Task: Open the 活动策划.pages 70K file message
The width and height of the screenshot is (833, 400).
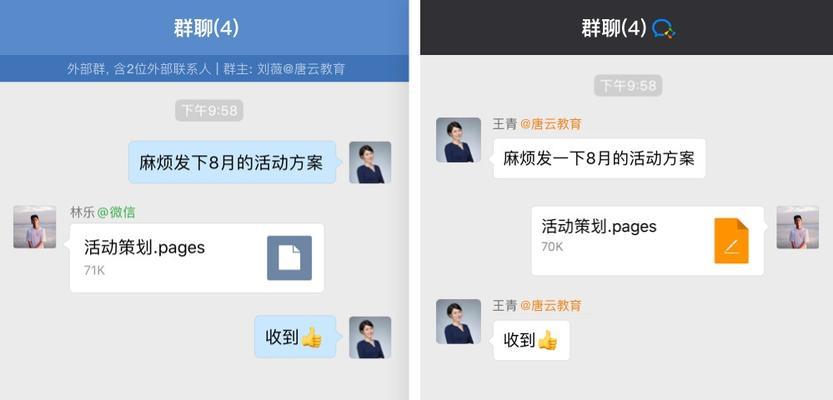Action: pos(650,241)
